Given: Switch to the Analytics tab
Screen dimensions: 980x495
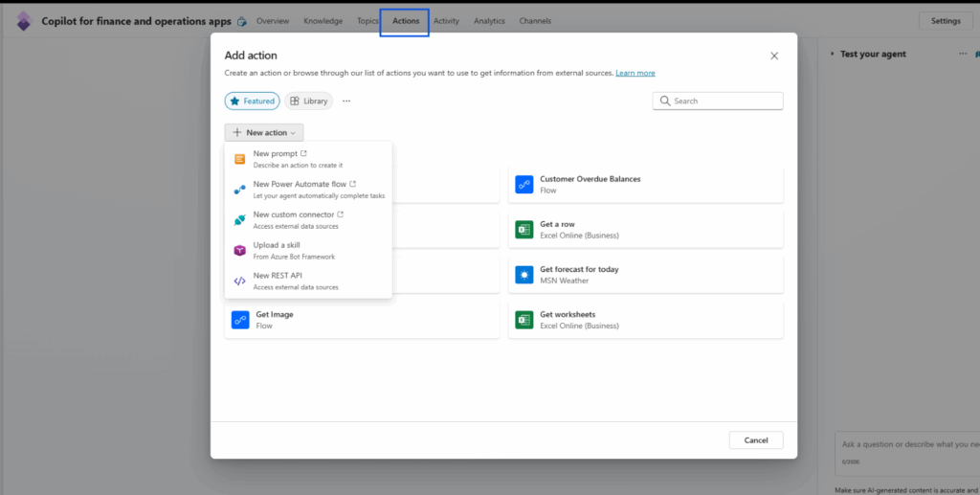Looking at the screenshot, I should 489,21.
